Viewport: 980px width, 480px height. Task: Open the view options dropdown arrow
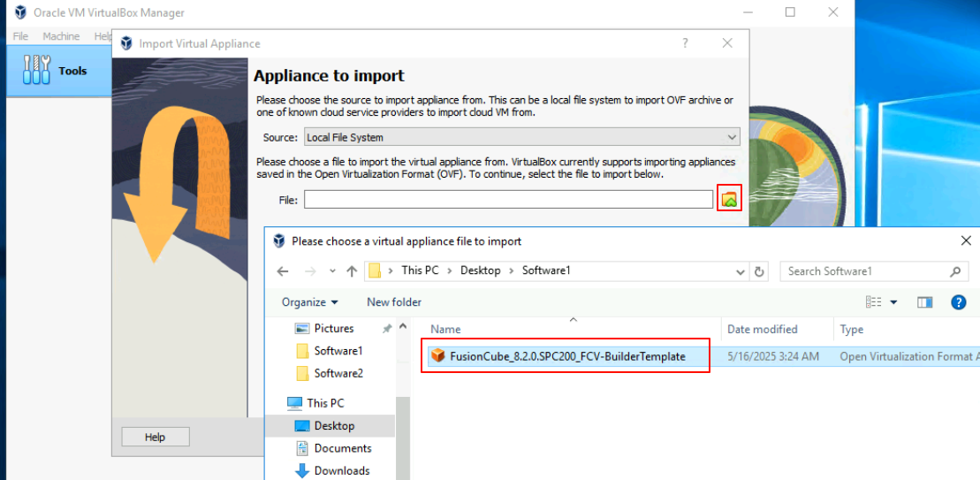893,302
